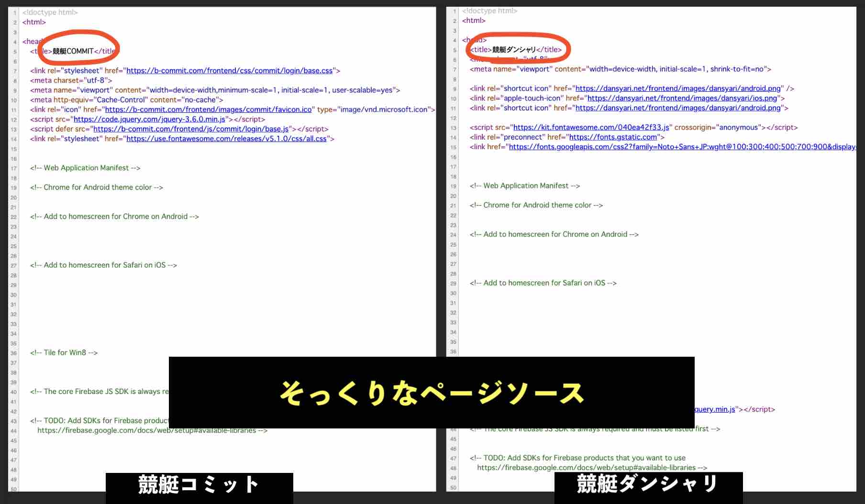Open the b-commit.com favicon.ico link
Viewport: 865px width, 504px height.
tap(209, 109)
